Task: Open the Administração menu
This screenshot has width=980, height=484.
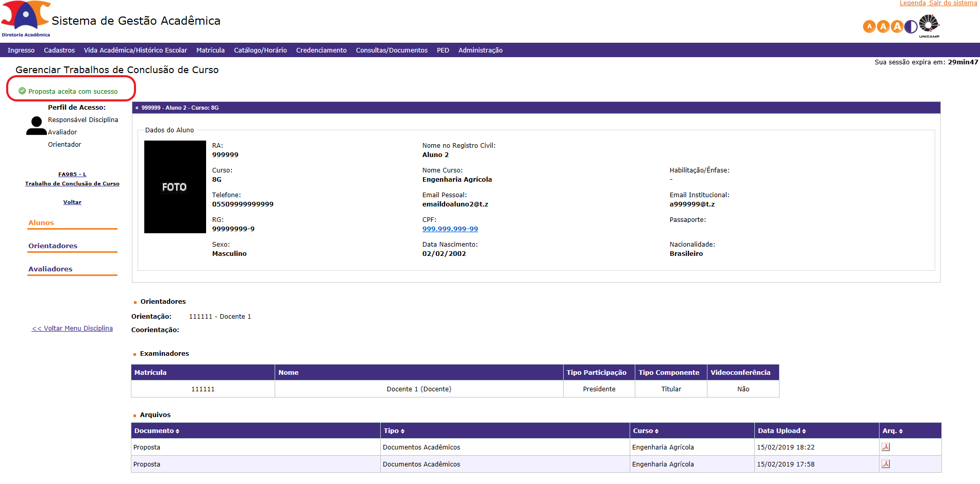Action: [x=480, y=50]
